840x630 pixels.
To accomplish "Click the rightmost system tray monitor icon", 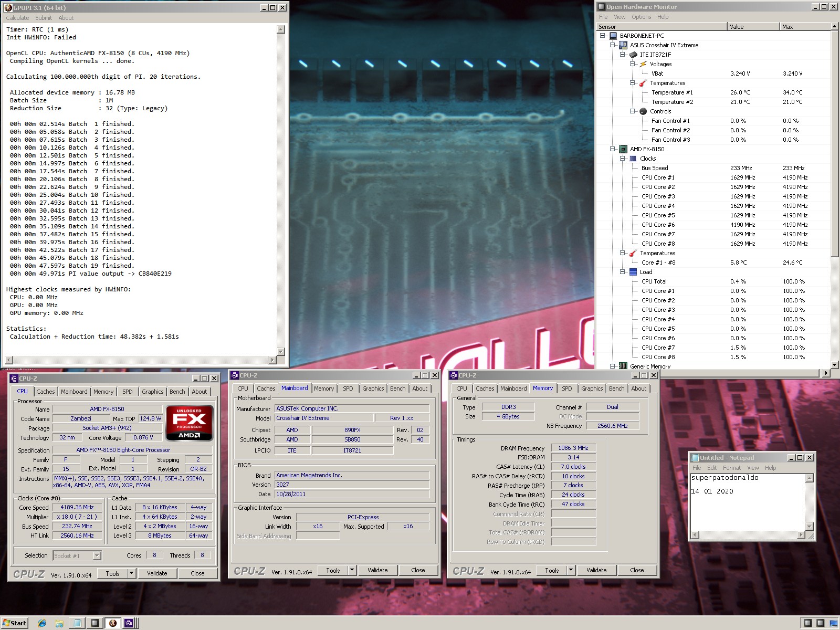I will [834, 623].
